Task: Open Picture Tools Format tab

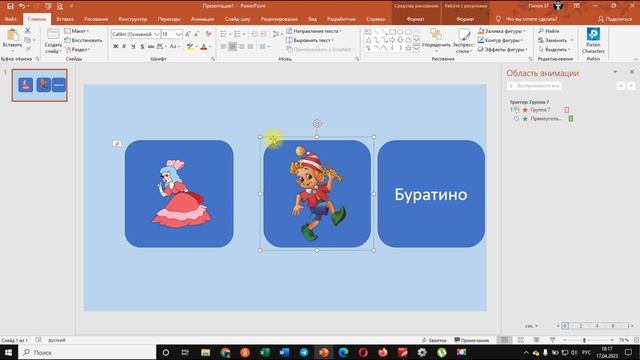Action: point(465,19)
